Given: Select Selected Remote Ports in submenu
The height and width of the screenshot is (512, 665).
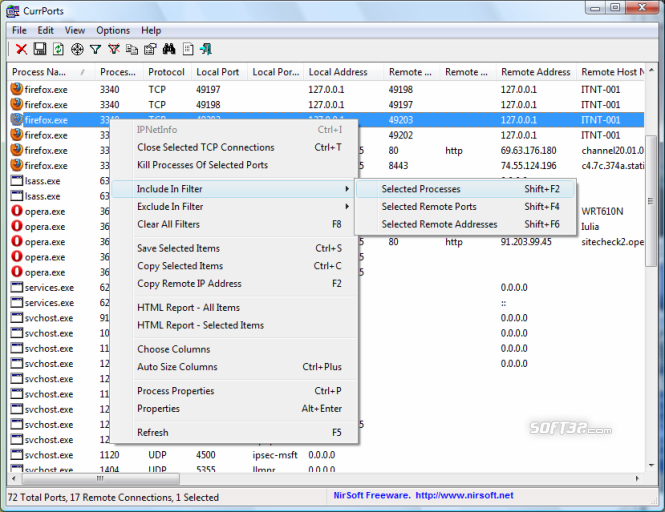Looking at the screenshot, I should click(x=465, y=207).
